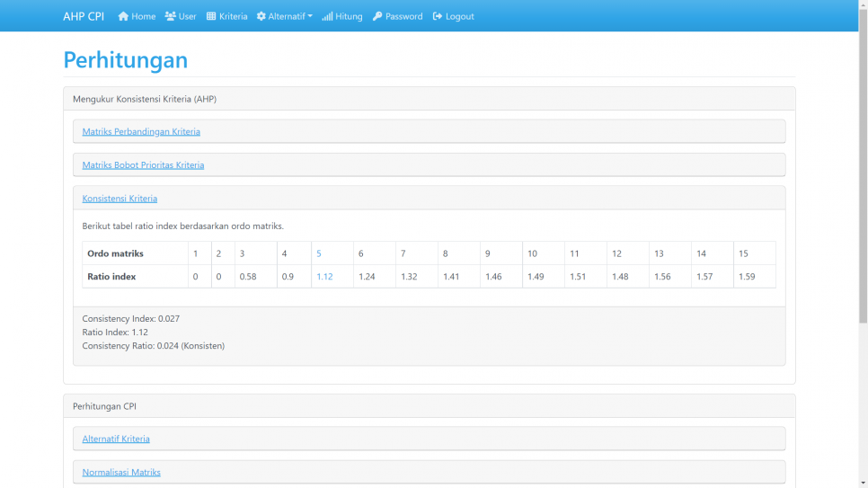
Task: Expand the Normalisasi Matriks section
Action: (121, 472)
